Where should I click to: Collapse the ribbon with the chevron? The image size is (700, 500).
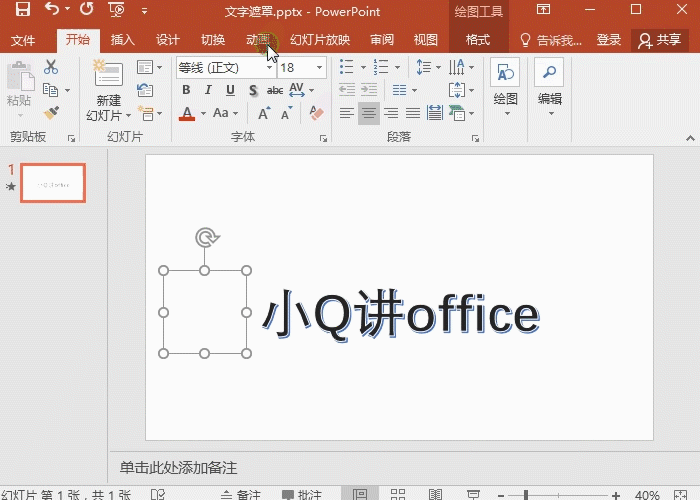(690, 138)
